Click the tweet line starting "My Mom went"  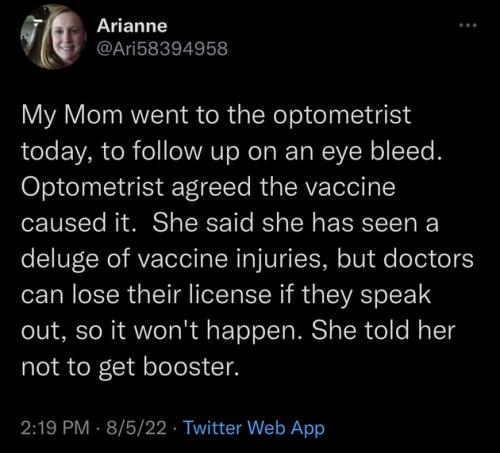pos(216,116)
